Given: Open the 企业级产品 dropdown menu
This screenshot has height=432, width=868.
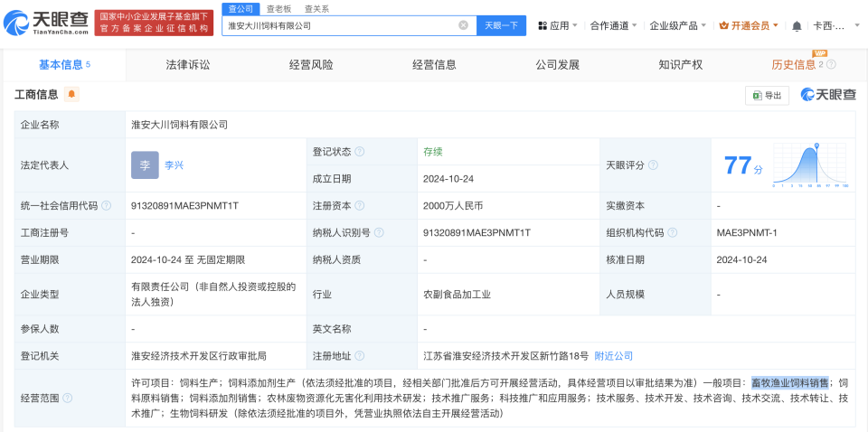Looking at the screenshot, I should click(677, 25).
